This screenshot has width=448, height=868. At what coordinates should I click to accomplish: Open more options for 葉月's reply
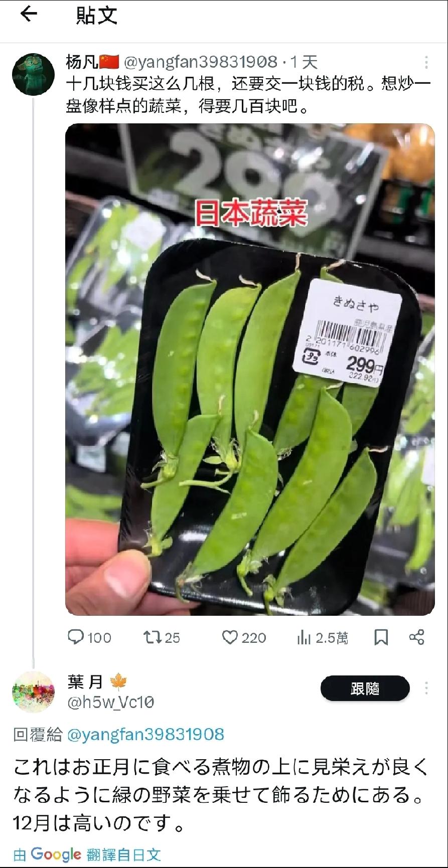point(426,688)
